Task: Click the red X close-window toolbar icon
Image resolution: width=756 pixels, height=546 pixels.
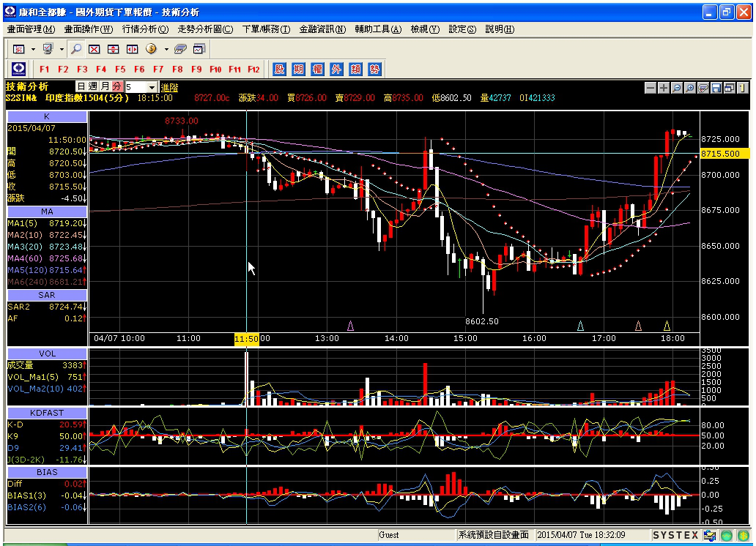Action: pyautogui.click(x=94, y=49)
